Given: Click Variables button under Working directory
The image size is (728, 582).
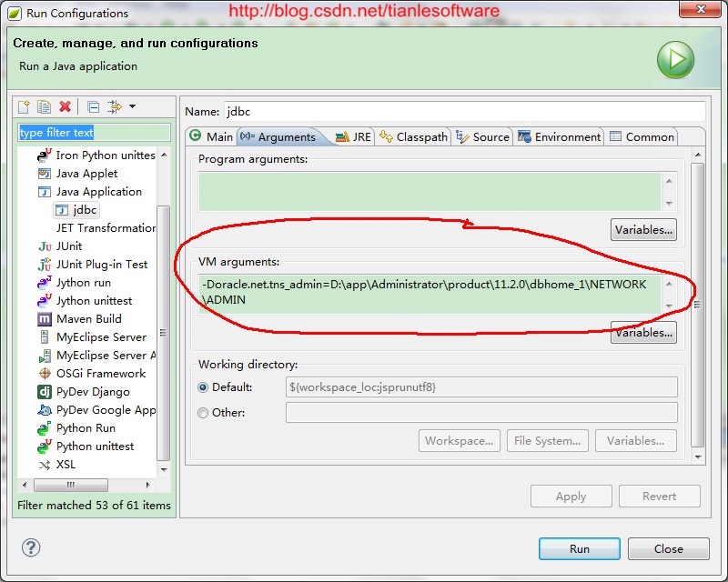Looking at the screenshot, I should coord(635,441).
